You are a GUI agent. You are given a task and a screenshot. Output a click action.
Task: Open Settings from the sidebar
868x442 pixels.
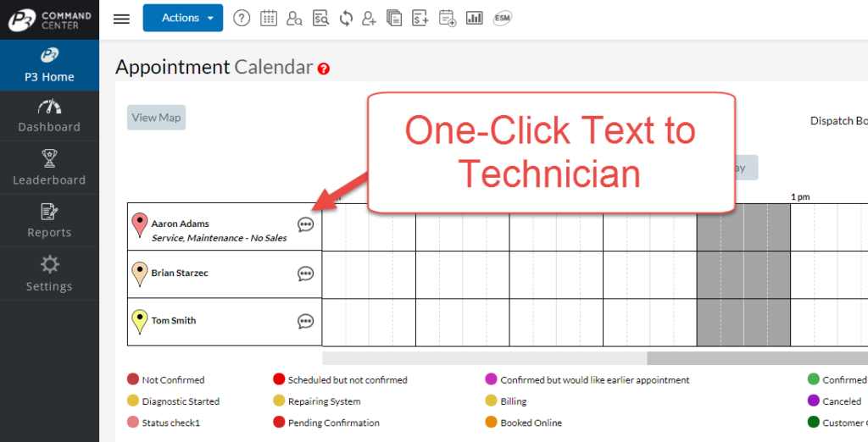49,273
